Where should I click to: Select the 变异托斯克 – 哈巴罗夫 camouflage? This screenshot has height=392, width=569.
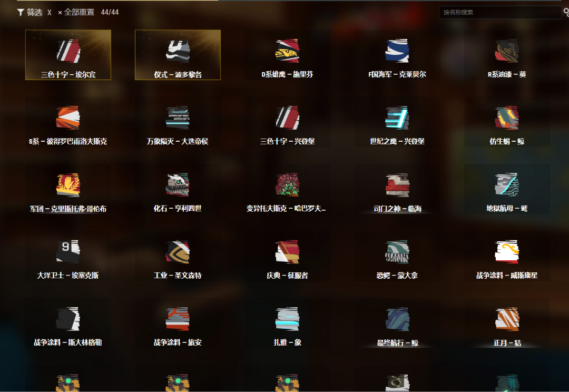coord(288,189)
